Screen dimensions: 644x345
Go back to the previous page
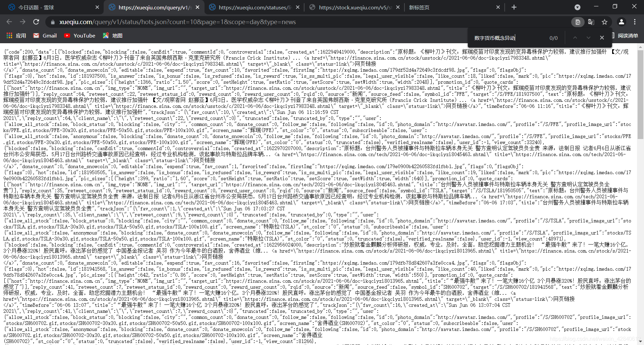(9, 22)
